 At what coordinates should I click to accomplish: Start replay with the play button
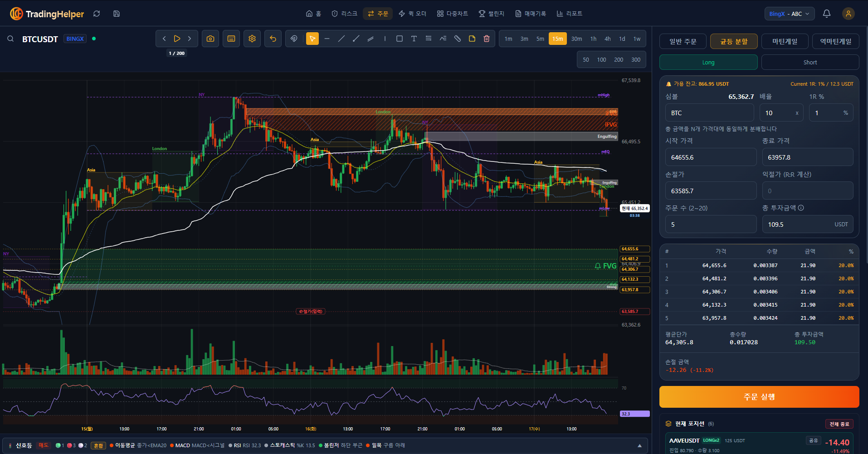pos(177,39)
